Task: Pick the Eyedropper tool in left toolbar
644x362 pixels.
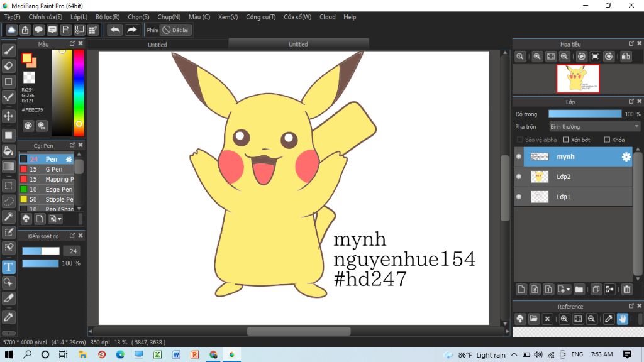Action: 9,317
